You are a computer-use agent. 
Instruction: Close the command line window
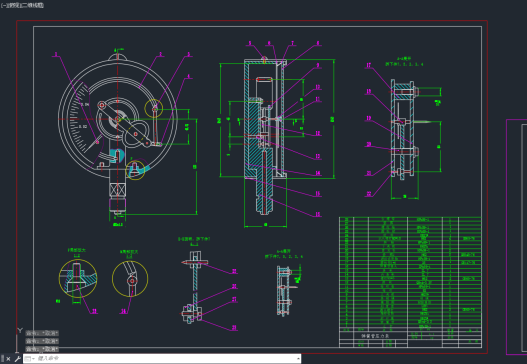8,359
